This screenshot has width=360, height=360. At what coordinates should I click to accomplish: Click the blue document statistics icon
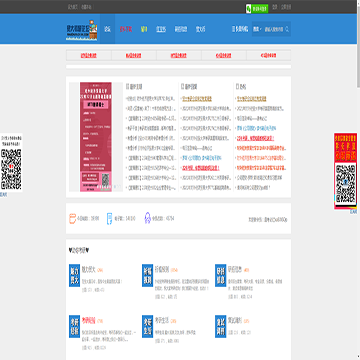(109, 218)
